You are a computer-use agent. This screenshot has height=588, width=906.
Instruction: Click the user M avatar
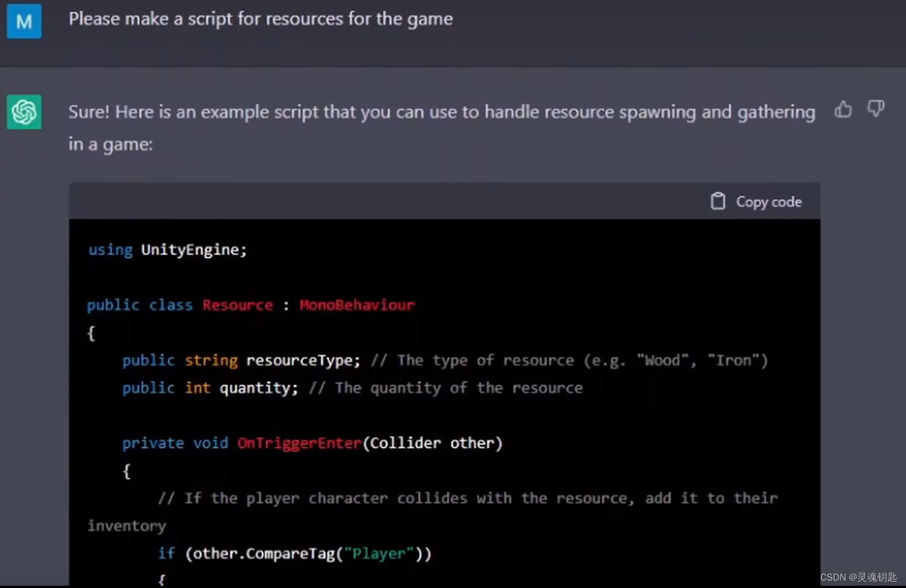pyautogui.click(x=24, y=21)
